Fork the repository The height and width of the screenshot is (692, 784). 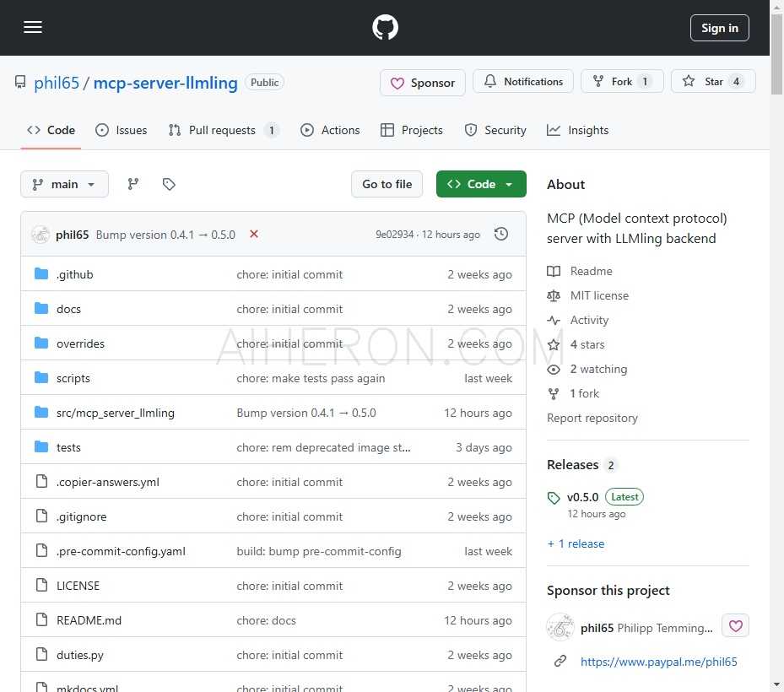click(x=622, y=82)
